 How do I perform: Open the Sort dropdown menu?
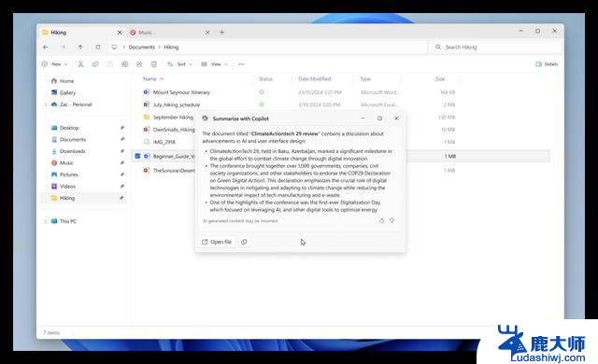[x=179, y=64]
